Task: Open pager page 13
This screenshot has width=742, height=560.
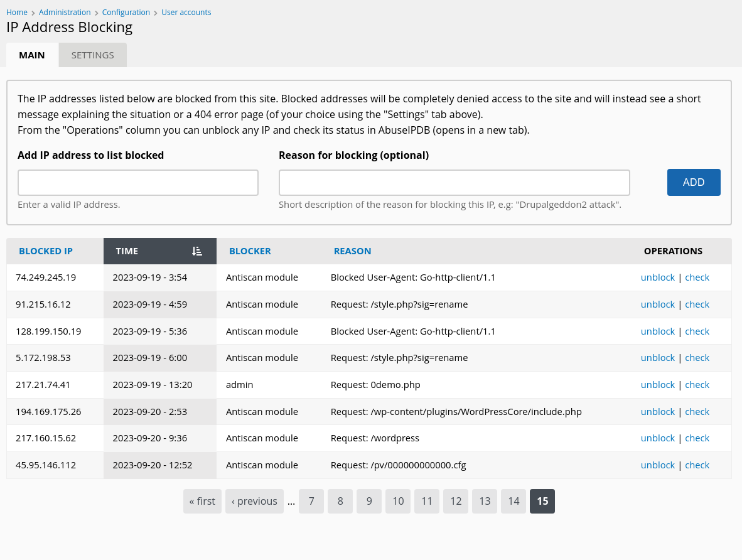Action: point(485,502)
